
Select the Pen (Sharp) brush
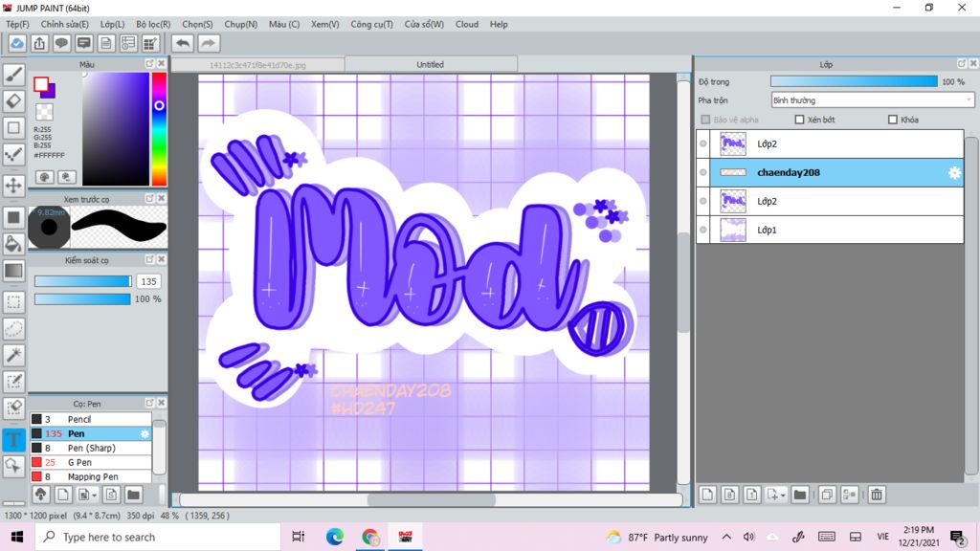point(91,448)
